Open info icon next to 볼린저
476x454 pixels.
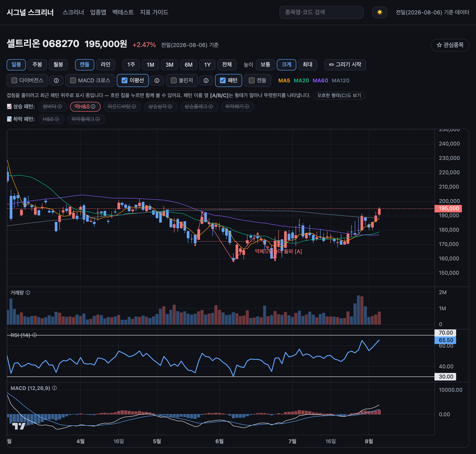pos(206,81)
